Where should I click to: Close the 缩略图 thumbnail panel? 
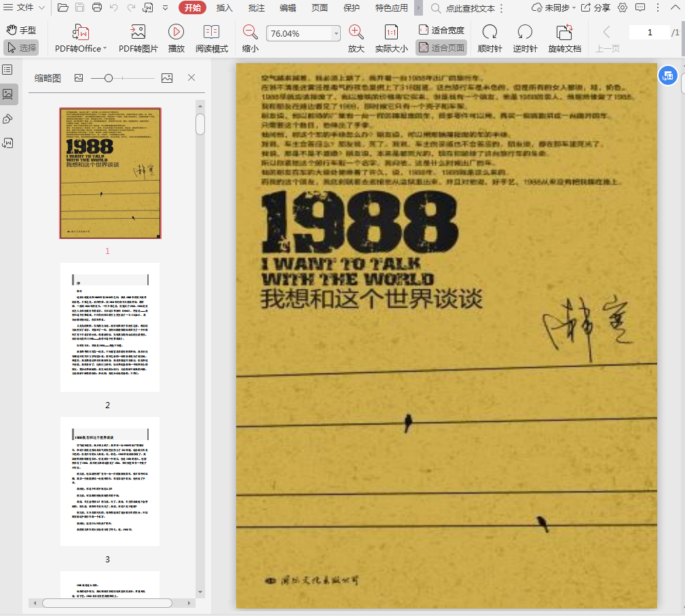(x=191, y=77)
